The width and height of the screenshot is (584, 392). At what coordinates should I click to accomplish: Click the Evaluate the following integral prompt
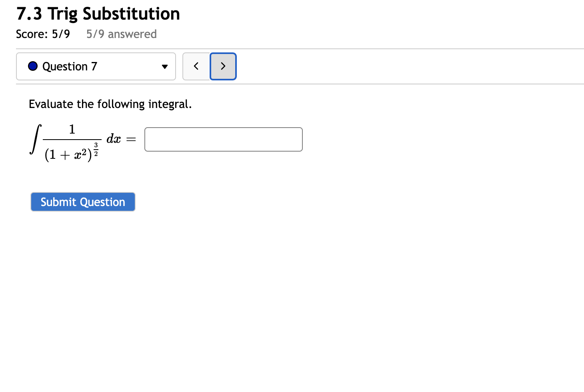[x=110, y=104]
